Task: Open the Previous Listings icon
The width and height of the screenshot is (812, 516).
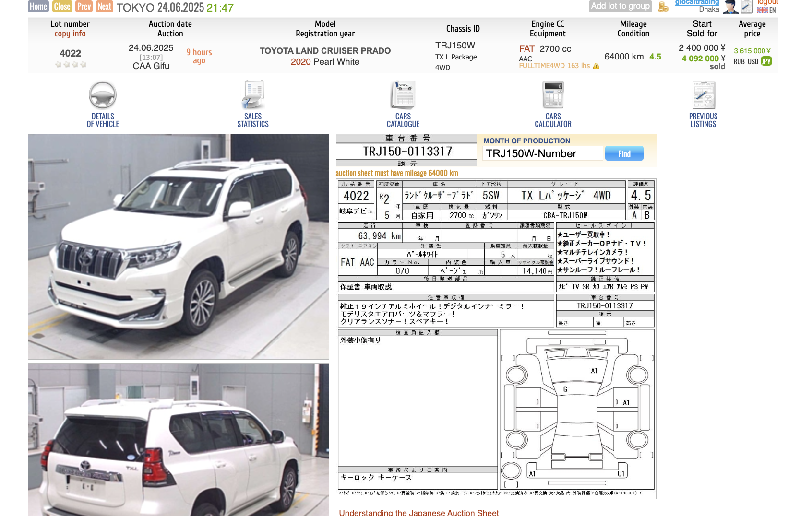Action: coord(704,95)
